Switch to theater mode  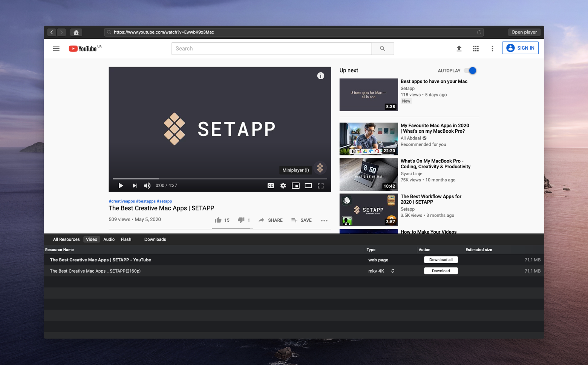click(308, 186)
